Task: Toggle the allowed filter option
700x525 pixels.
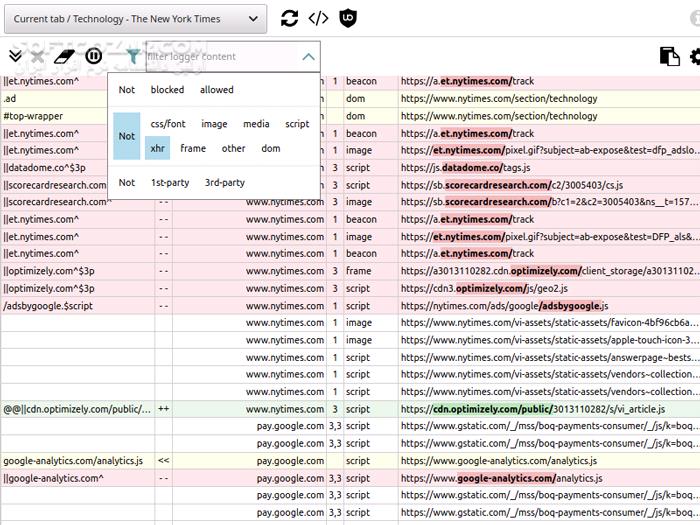Action: (x=217, y=90)
